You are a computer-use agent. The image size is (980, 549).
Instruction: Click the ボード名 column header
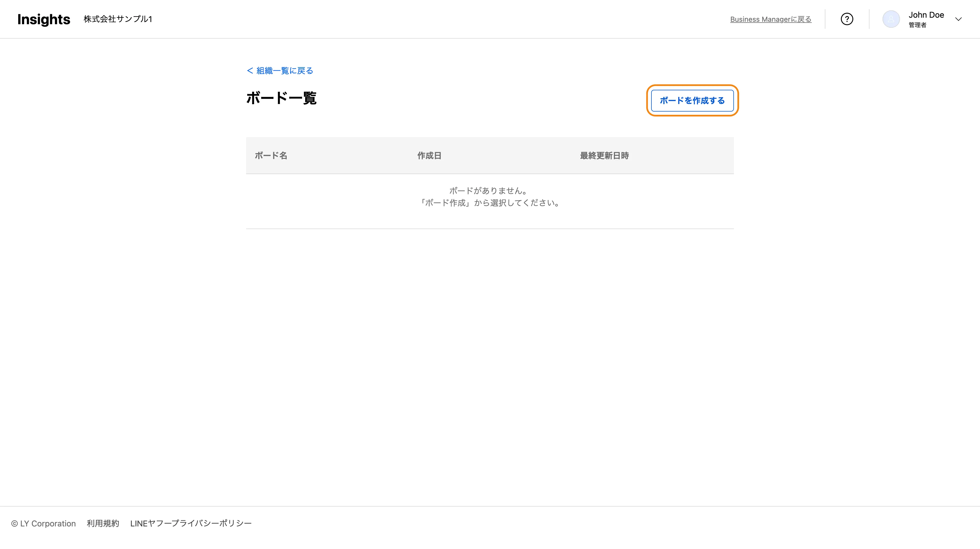[271, 156]
